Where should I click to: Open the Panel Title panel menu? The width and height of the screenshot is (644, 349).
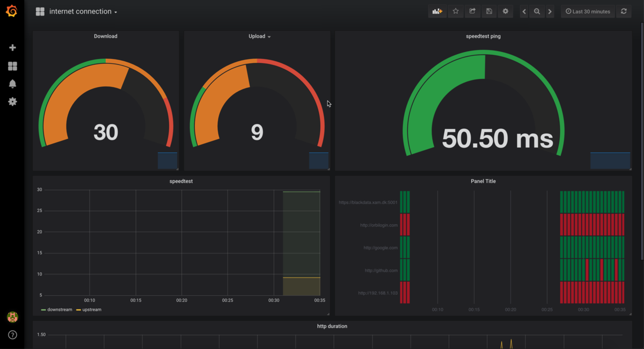pos(484,181)
